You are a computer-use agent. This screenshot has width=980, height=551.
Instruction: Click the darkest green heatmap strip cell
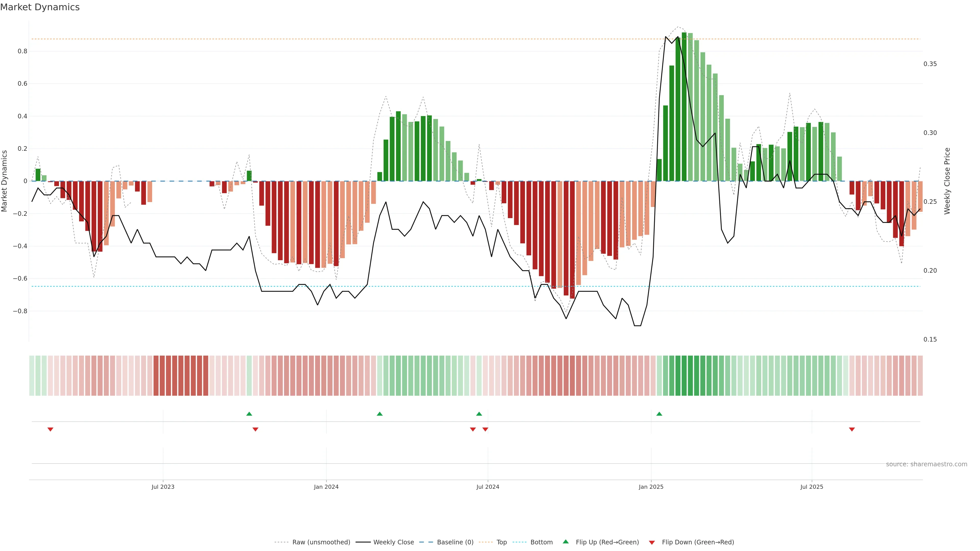[x=684, y=376]
